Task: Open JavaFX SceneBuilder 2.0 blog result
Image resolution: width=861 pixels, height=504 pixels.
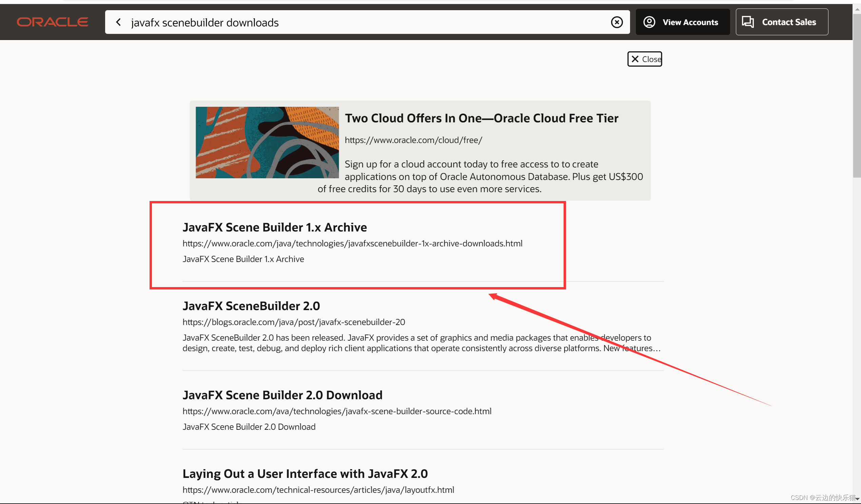Action: 251,306
